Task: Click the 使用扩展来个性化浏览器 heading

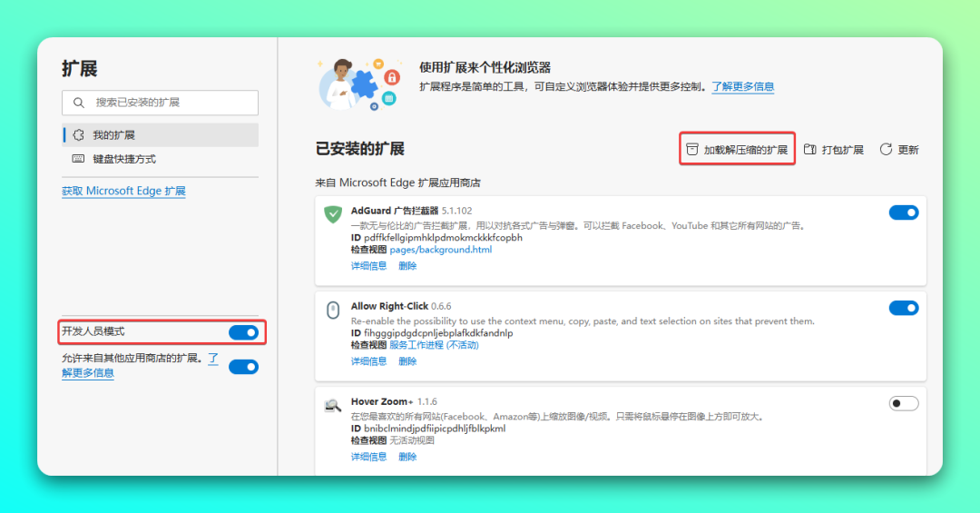Action: click(485, 67)
